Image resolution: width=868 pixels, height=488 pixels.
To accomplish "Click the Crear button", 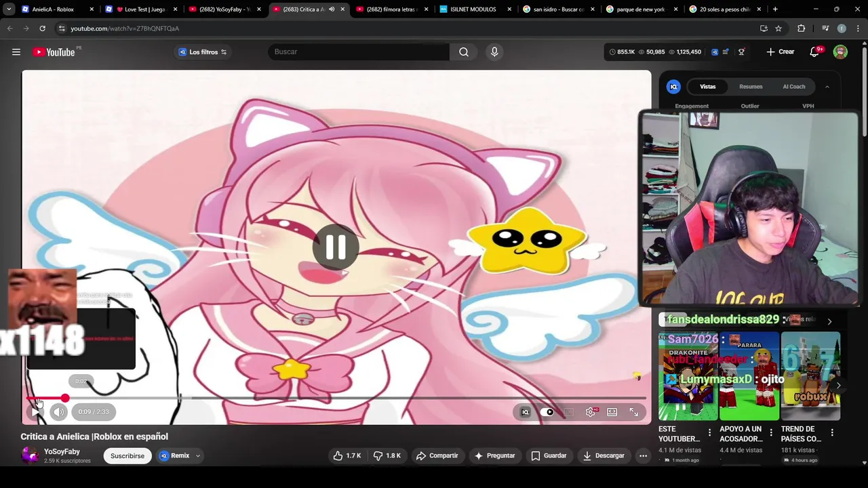I will (780, 52).
